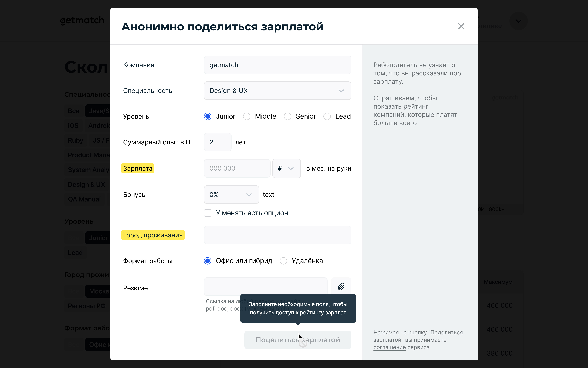
Task: Click the highlighted Город проживания label
Action: point(153,235)
